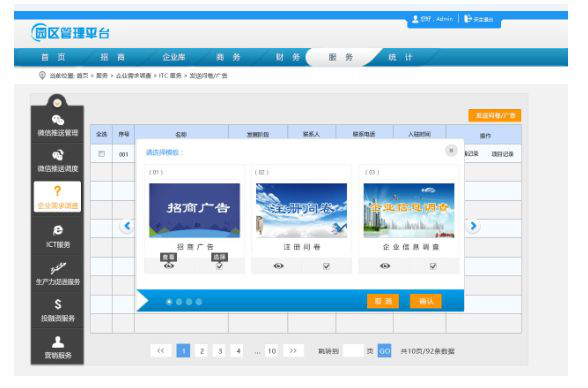
Task: Click the Admin user icon
Action: 415,19
